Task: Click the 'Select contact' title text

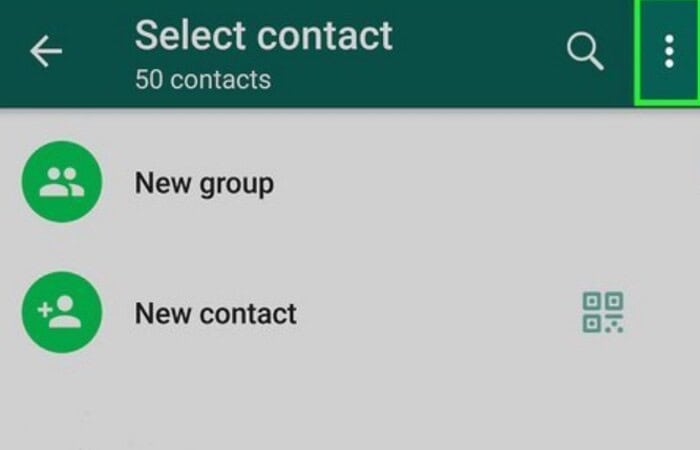Action: tap(263, 35)
